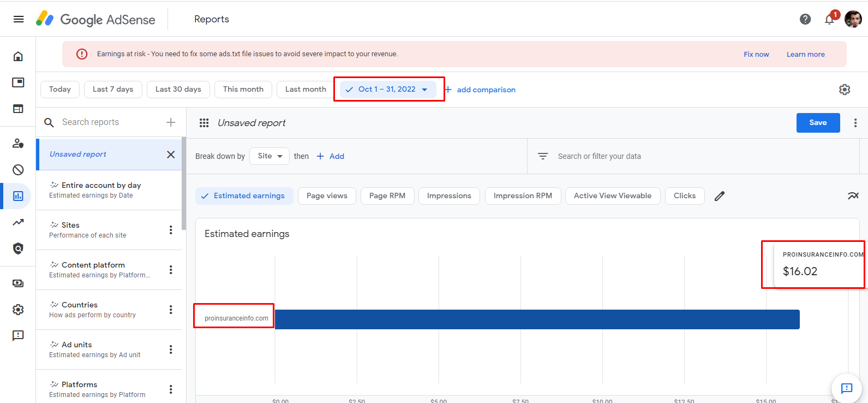868x403 pixels.
Task: Open Ads section icon in sidebar
Action: [x=18, y=82]
